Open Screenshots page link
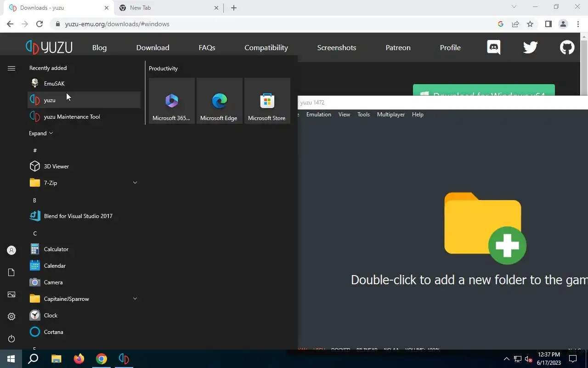The height and width of the screenshot is (368, 588). (337, 47)
